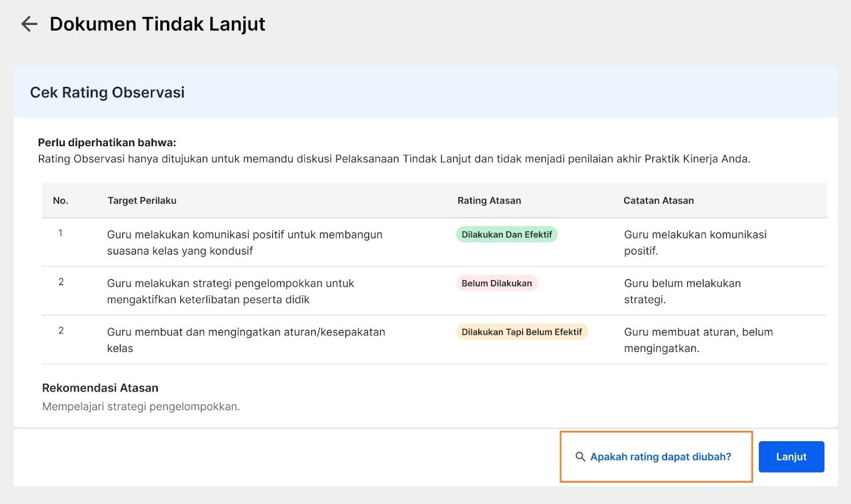Select the "Rating Atasan" column header
The image size is (851, 504).
click(489, 200)
